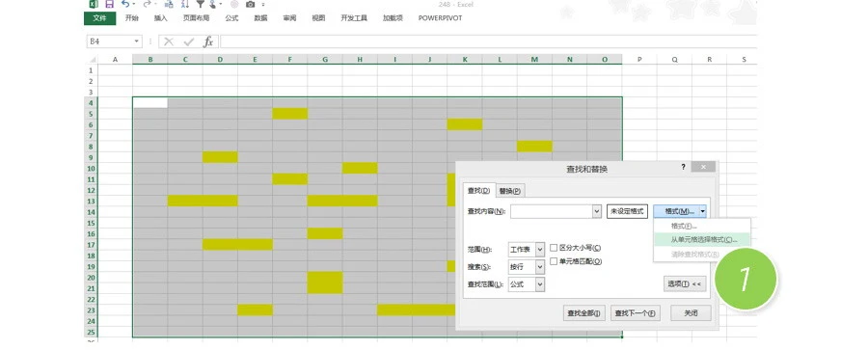This screenshot has width=868, height=350.
Task: Save the workbook with the floppy disk icon
Action: coord(110,4)
